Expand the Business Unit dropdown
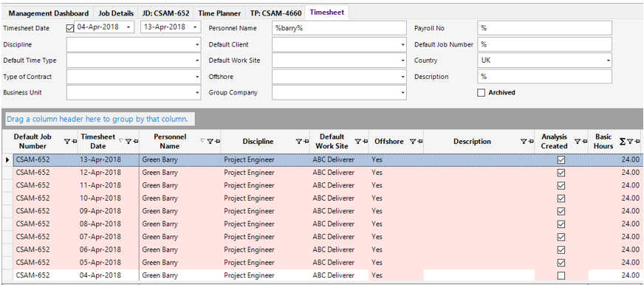Viewport: 644px width, 285px height. pos(197,93)
